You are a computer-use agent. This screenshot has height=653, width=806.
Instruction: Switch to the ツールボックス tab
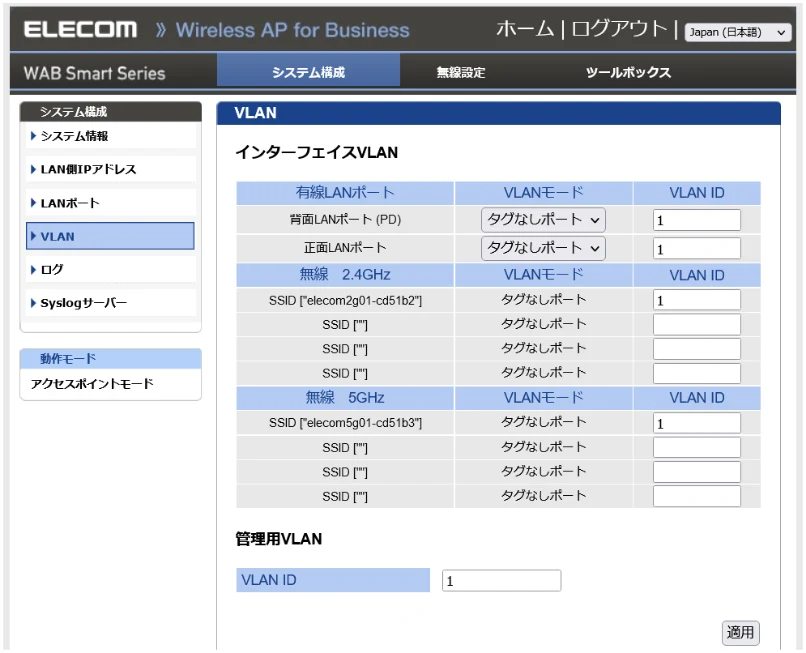628,72
